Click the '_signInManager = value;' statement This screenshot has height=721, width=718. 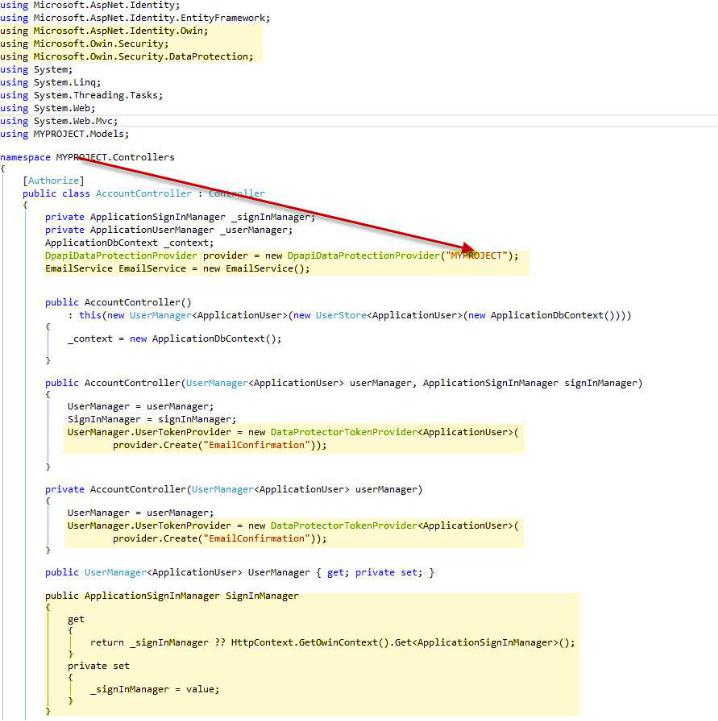coord(155,689)
